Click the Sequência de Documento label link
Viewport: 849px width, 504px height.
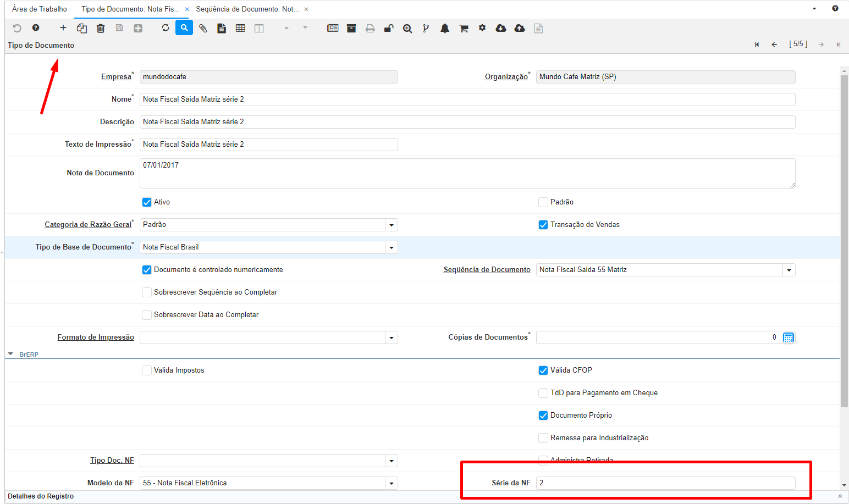coord(487,270)
